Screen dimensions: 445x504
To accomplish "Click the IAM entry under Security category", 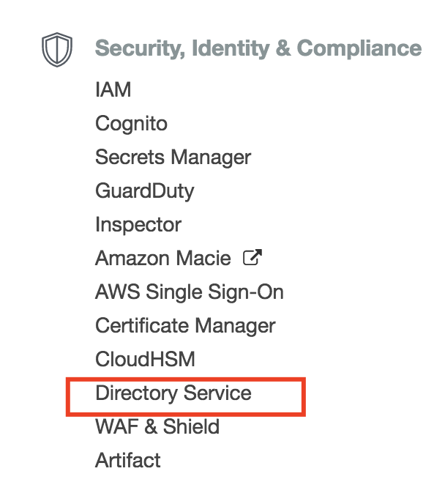I will (x=113, y=90).
